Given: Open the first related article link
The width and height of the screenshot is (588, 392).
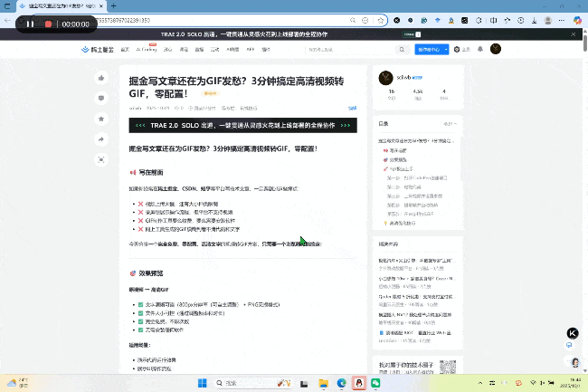Looking at the screenshot, I should [416, 261].
